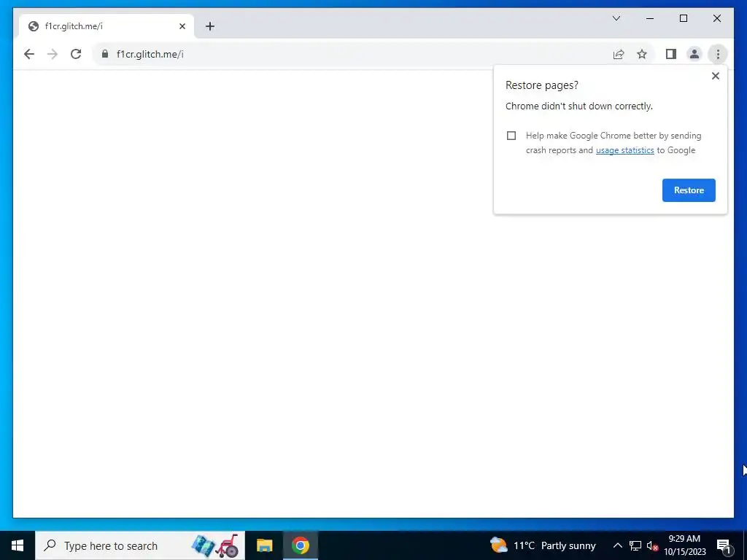Click the Chrome taskbar icon
The height and width of the screenshot is (560, 747).
(300, 545)
